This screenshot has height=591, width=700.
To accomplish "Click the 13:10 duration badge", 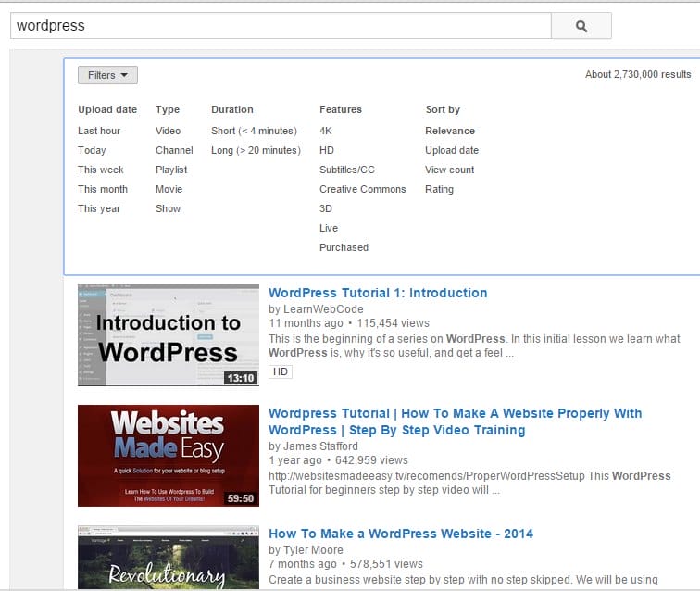I will (241, 378).
